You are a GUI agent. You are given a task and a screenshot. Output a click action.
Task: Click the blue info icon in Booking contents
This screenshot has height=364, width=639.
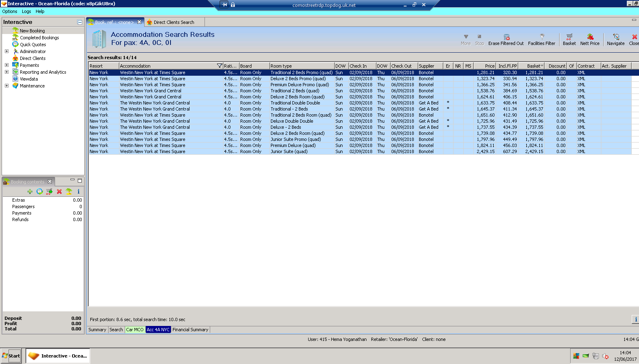[x=79, y=192]
